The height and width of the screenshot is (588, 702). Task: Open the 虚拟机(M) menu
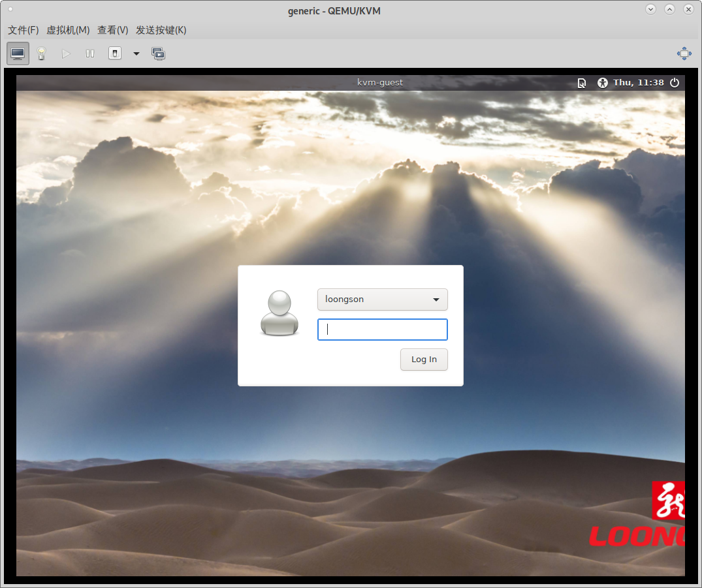[x=68, y=30]
